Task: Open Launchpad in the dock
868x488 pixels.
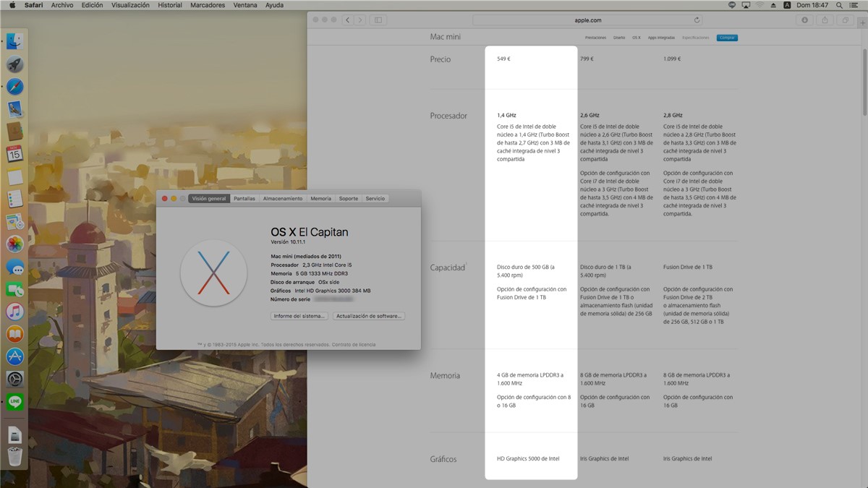Action: tap(14, 64)
